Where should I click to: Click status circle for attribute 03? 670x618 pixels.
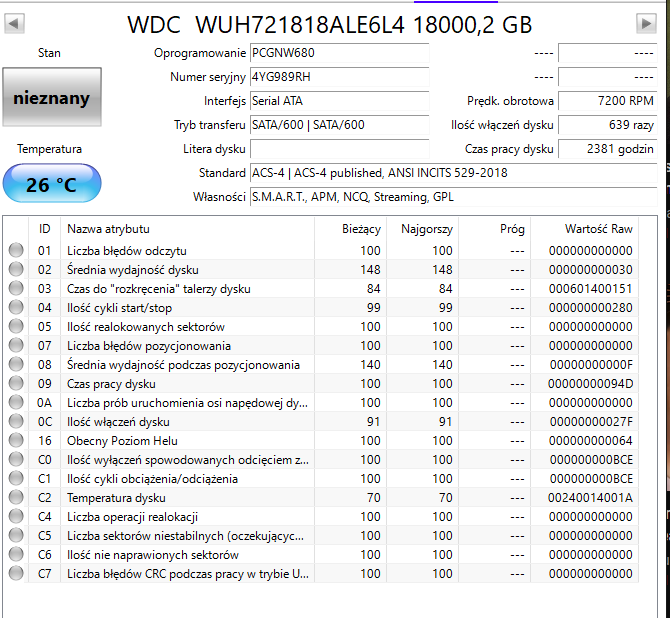[x=16, y=288]
